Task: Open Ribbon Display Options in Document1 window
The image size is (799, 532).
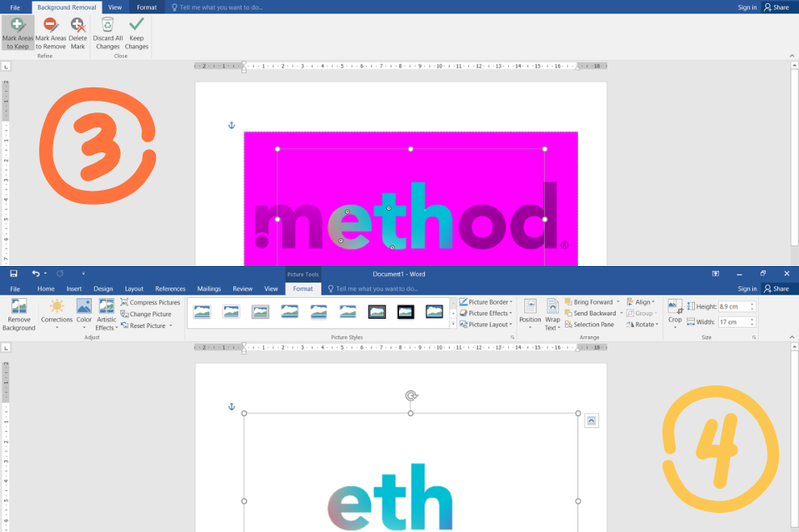Action: (x=715, y=273)
